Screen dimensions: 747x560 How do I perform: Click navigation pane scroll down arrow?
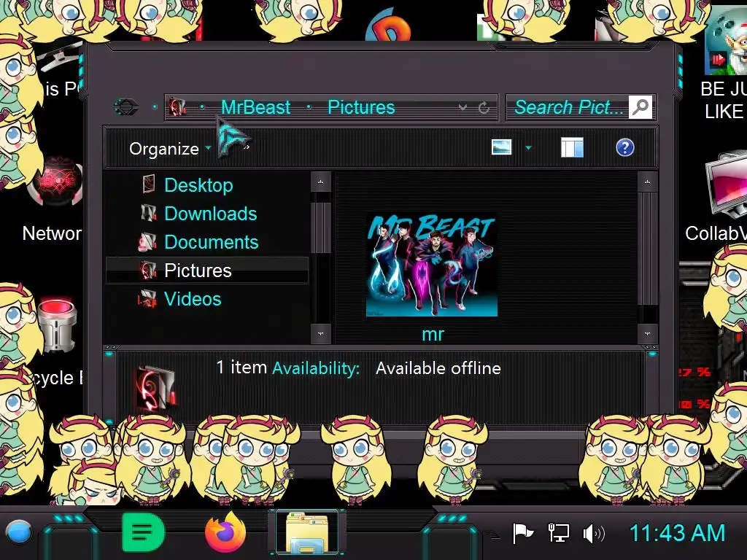pyautogui.click(x=321, y=333)
